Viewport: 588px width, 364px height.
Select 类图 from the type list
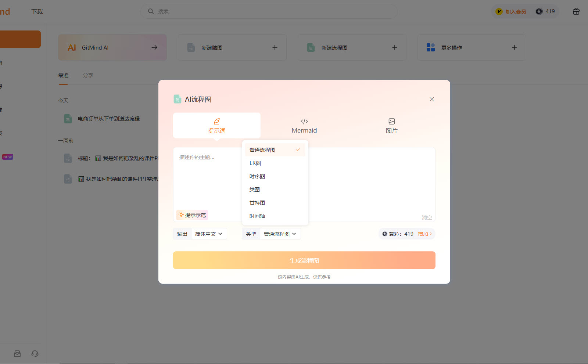click(x=275, y=190)
